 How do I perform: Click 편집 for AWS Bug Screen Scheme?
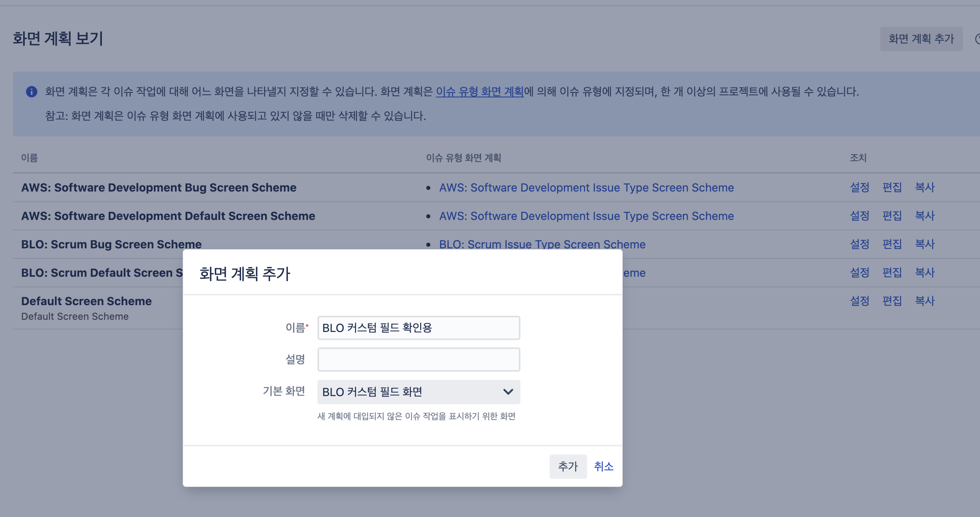892,187
